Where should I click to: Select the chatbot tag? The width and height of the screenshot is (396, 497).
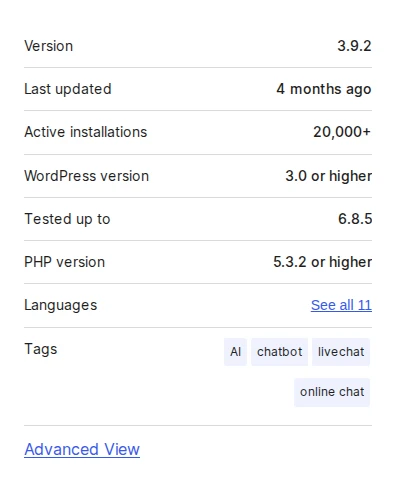(279, 352)
